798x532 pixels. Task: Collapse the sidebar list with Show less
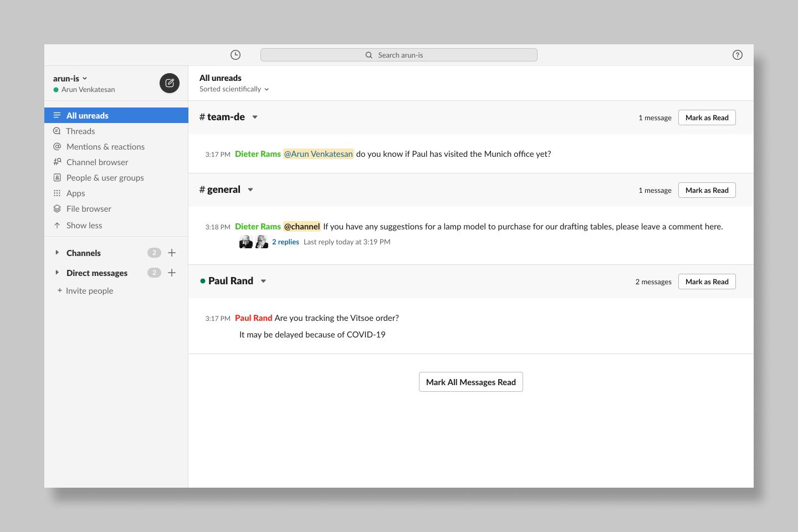[x=84, y=226]
